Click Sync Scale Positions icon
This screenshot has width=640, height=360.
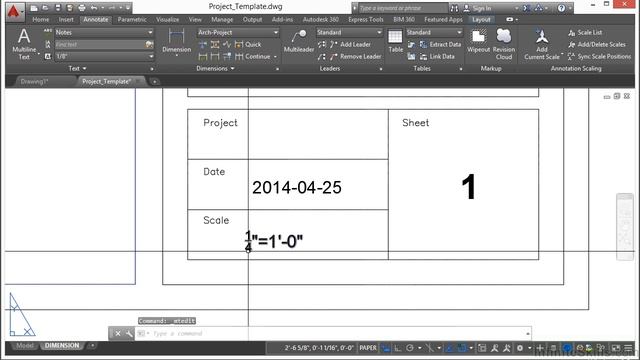coord(571,56)
